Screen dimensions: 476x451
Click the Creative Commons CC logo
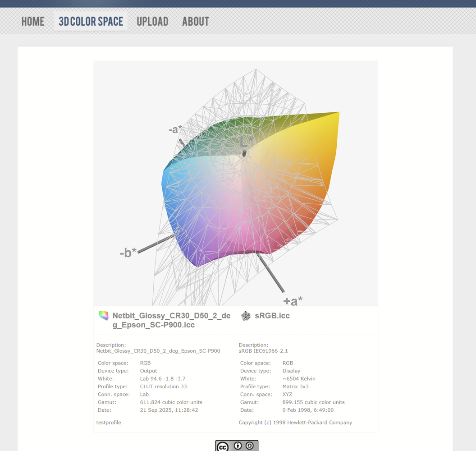click(223, 446)
